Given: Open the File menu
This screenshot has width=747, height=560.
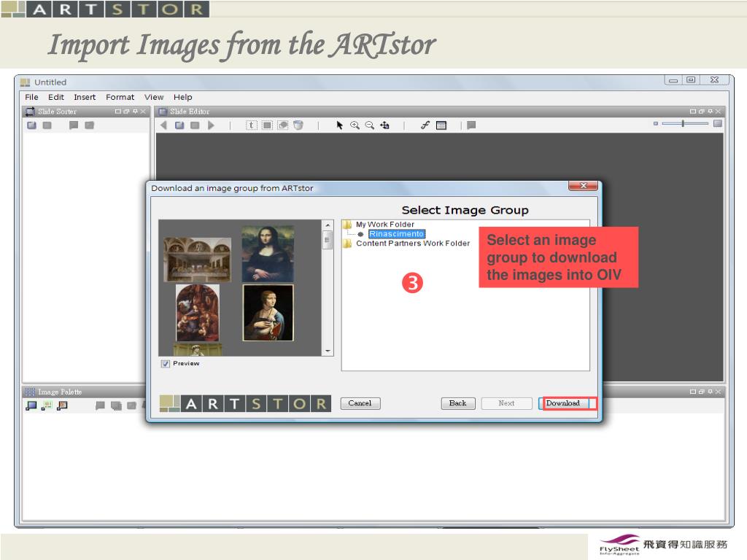Looking at the screenshot, I should pos(31,97).
